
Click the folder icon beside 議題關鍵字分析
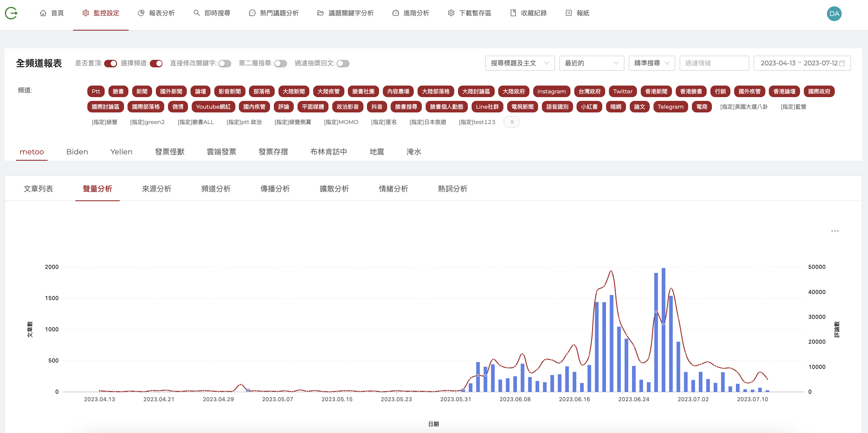point(320,13)
